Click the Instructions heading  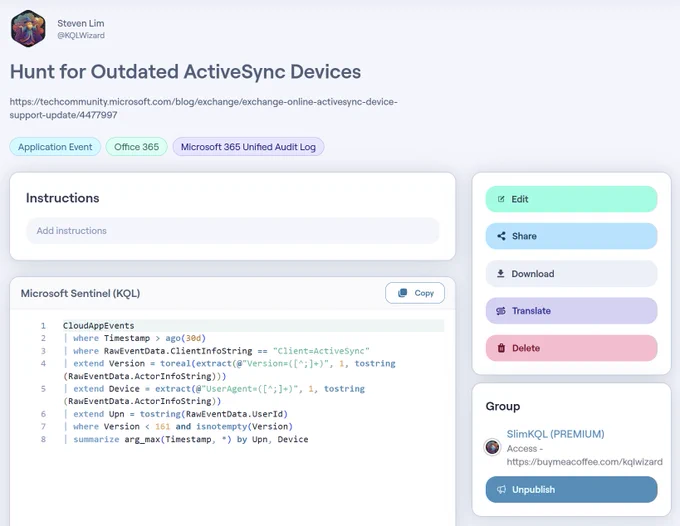pyautogui.click(x=62, y=198)
